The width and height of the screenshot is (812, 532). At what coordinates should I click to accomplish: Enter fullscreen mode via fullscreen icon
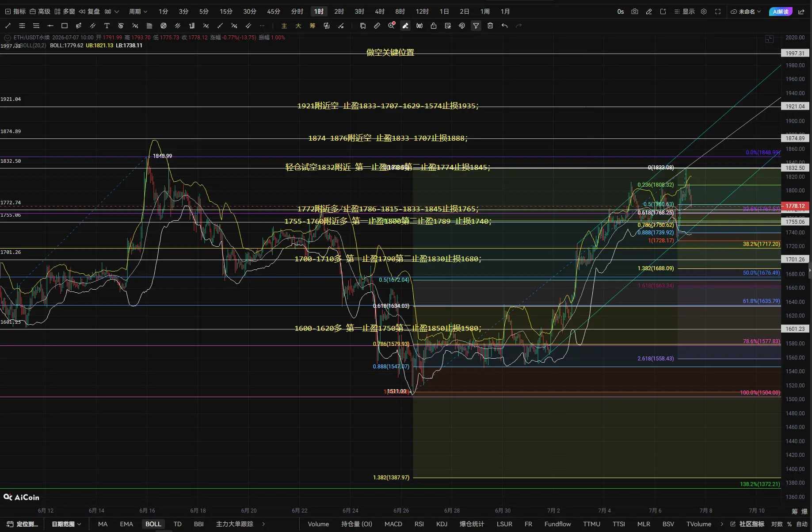pyautogui.click(x=718, y=11)
